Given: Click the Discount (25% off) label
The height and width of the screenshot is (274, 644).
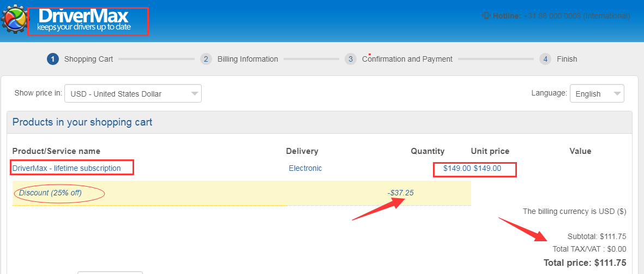Looking at the screenshot, I should coord(50,193).
